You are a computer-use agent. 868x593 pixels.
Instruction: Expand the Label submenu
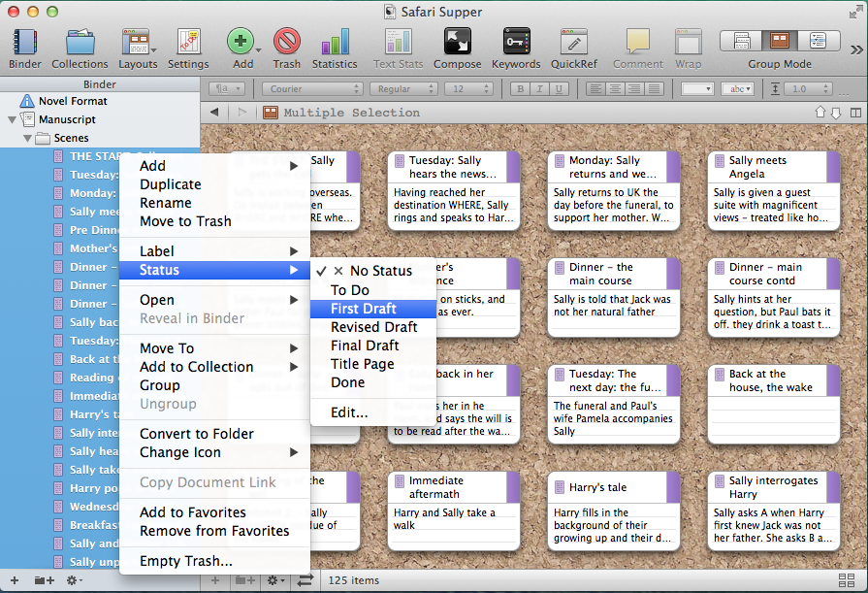click(x=214, y=251)
